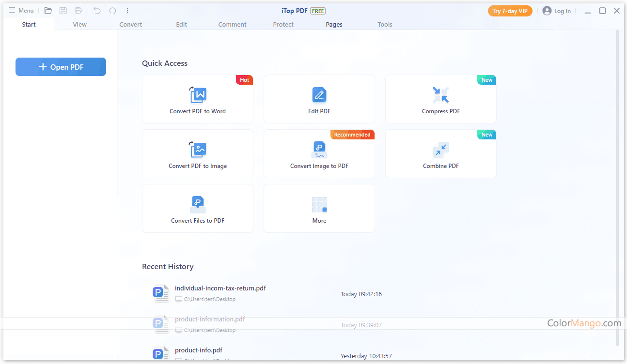Switch to the Tools tab
Image resolution: width=627 pixels, height=364 pixels.
coord(385,24)
